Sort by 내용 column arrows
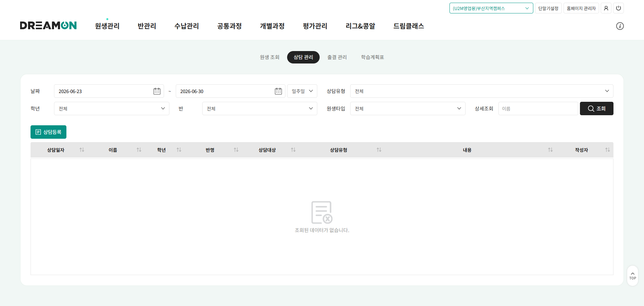The height and width of the screenshot is (306, 644). (x=550, y=150)
